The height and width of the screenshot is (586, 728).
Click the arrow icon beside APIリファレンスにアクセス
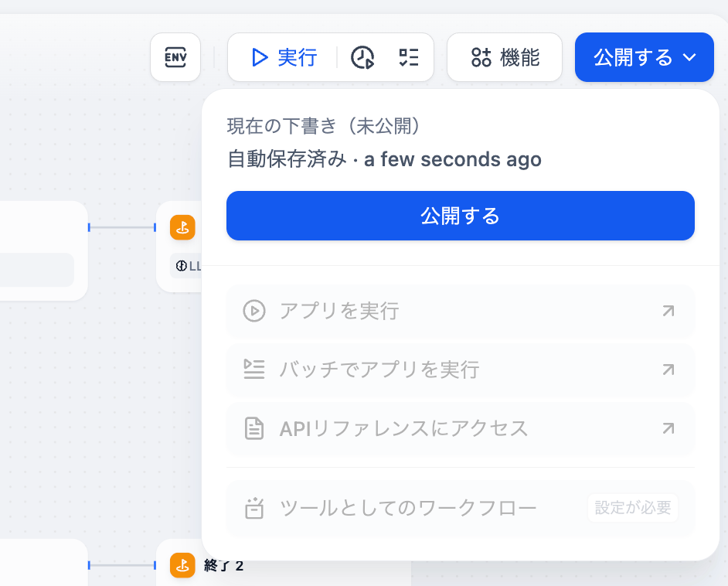coord(668,428)
